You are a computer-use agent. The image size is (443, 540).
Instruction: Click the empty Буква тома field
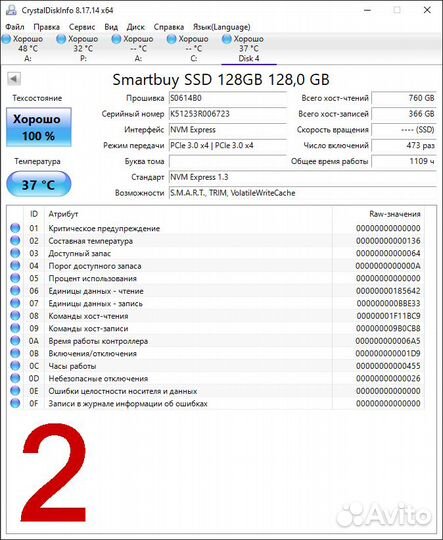[x=228, y=162]
